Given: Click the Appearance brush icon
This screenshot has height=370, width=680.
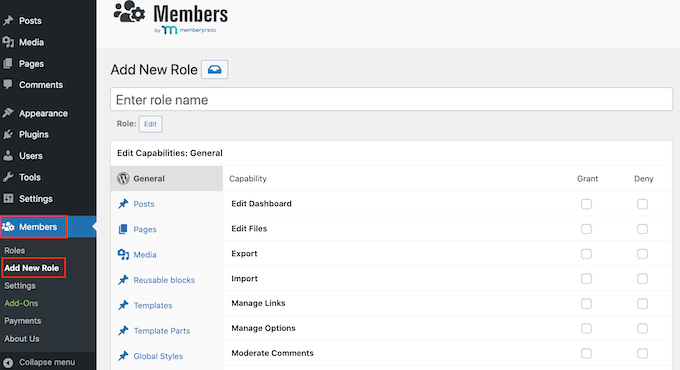Looking at the screenshot, I should (8, 113).
